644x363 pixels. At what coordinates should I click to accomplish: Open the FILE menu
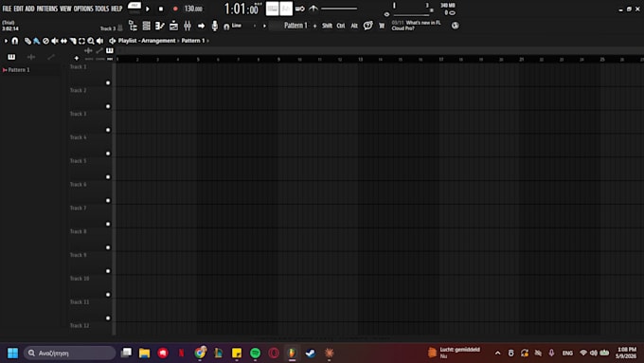[x=7, y=9]
